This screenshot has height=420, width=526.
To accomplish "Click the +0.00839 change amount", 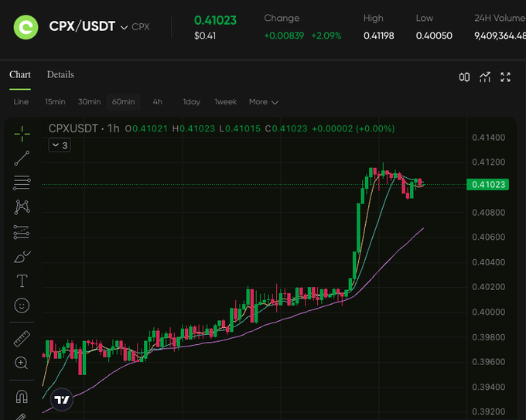I will tap(284, 36).
